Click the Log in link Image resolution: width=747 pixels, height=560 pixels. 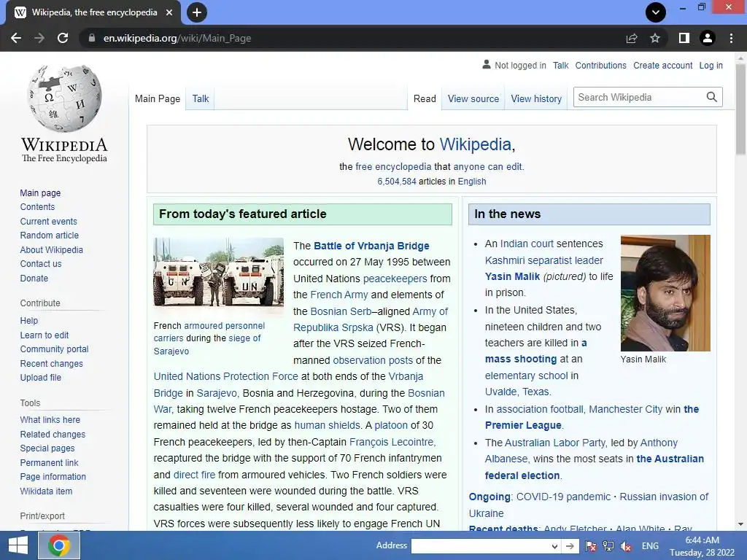coord(711,65)
